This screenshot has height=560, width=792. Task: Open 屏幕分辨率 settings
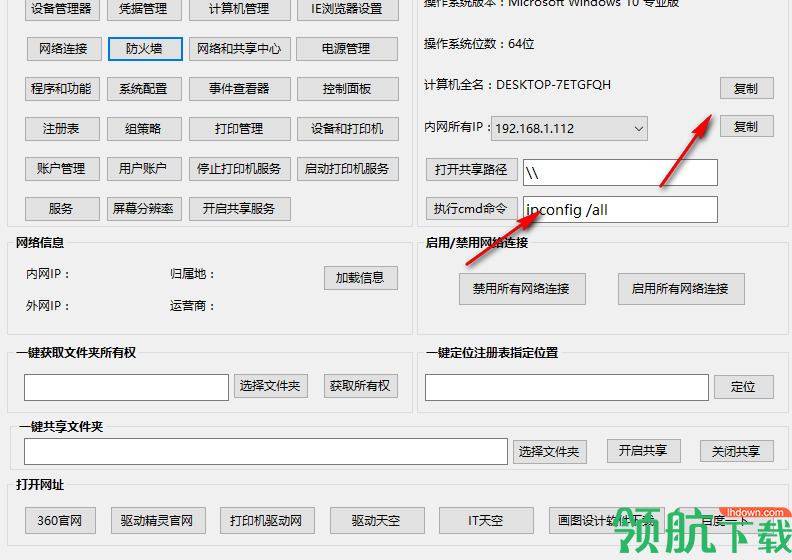click(x=144, y=209)
